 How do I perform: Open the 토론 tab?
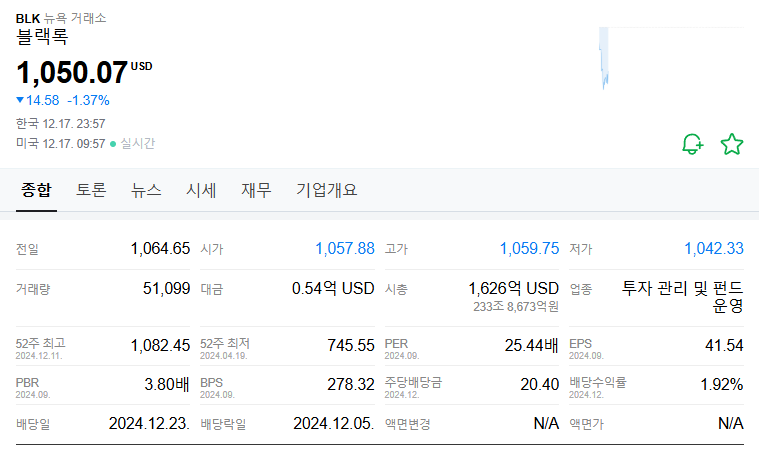91,190
